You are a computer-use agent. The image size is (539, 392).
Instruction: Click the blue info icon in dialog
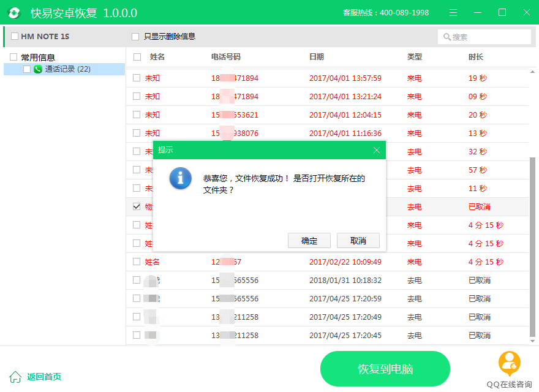tap(180, 178)
